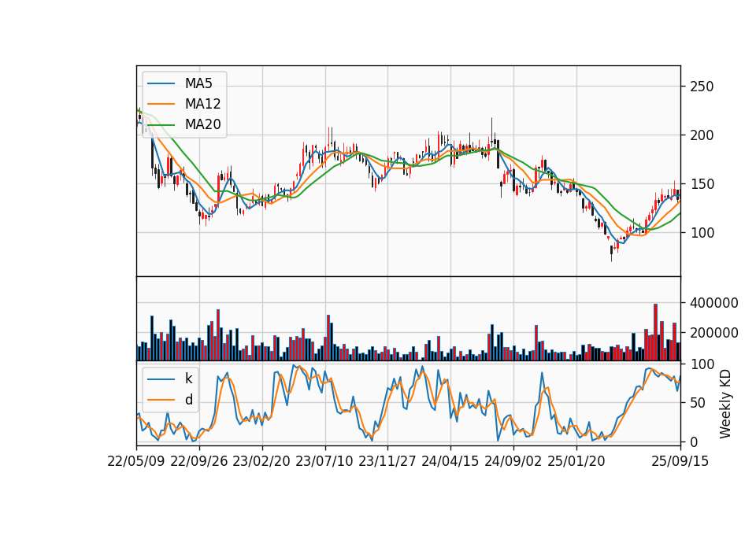Click the blue MA5 legend line sample
The image size is (756, 543).
point(161,84)
